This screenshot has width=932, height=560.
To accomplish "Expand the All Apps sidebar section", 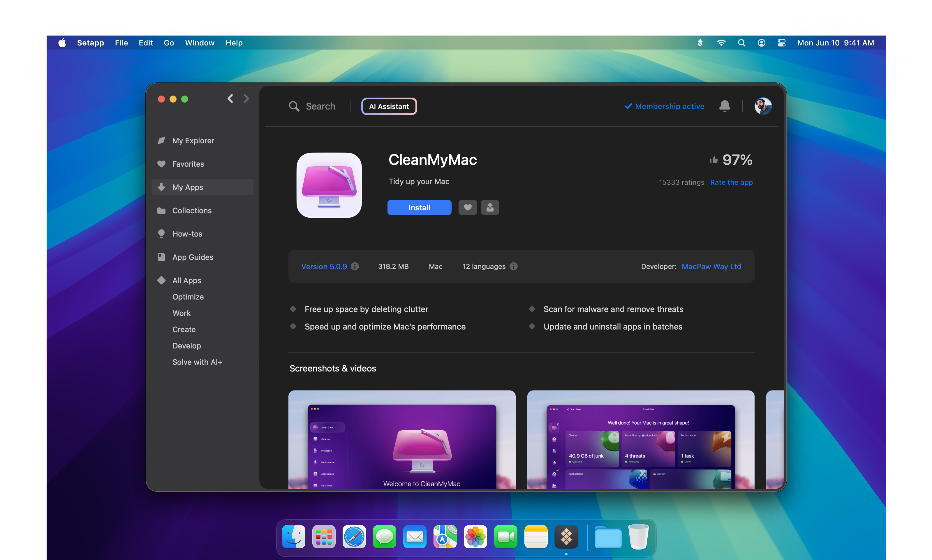I will [x=187, y=280].
